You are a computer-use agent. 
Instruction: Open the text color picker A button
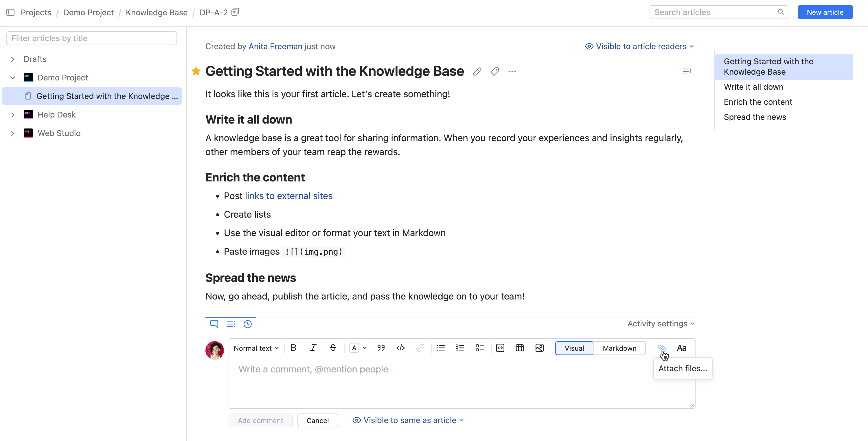pos(354,348)
